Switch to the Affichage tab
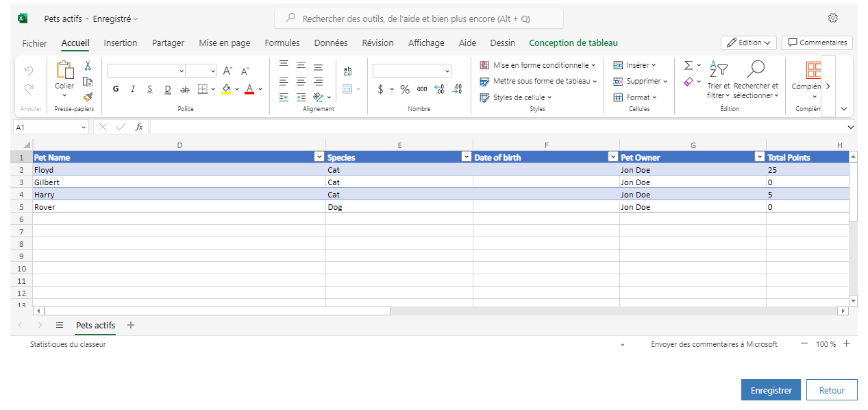868x410 pixels. 426,43
